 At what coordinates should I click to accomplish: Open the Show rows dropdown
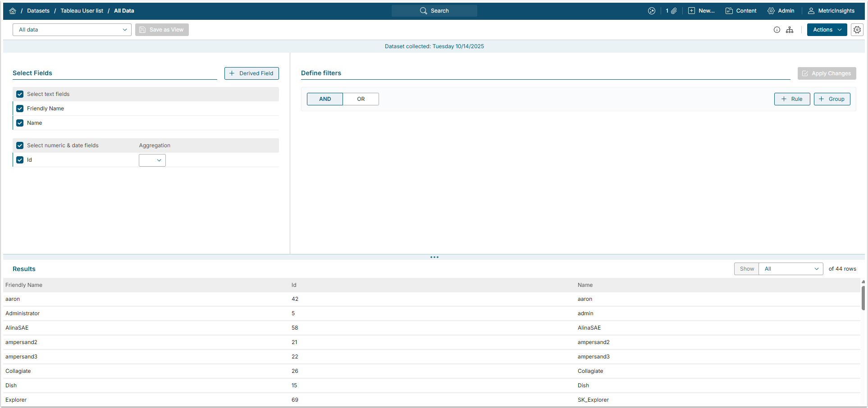(790, 269)
